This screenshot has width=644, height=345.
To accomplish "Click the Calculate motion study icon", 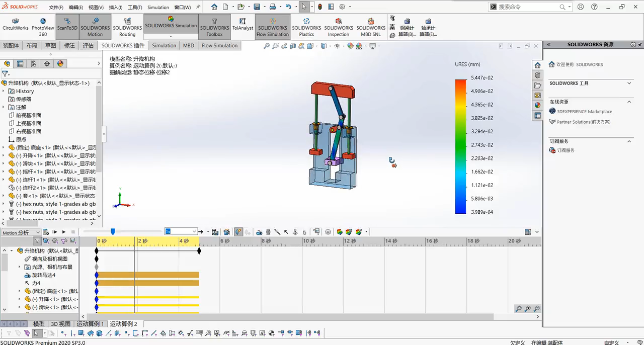I will (x=46, y=232).
